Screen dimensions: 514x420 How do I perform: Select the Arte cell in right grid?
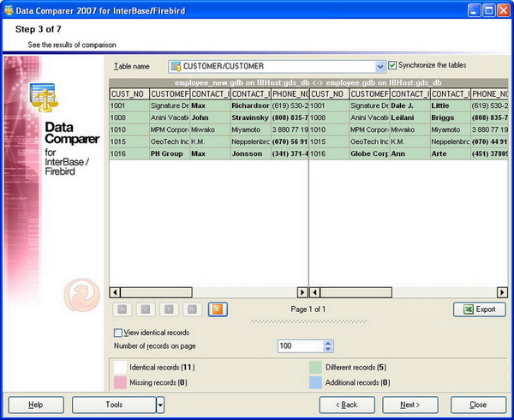[x=451, y=153]
